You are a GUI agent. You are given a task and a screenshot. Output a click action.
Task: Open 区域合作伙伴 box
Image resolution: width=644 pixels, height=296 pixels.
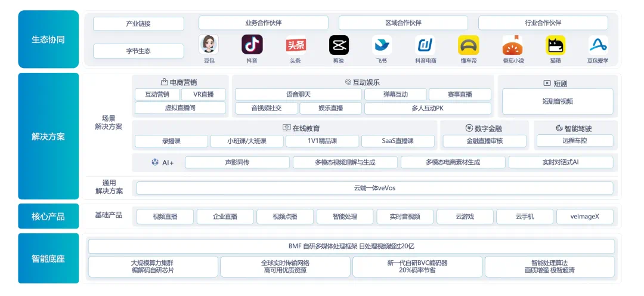tap(403, 23)
